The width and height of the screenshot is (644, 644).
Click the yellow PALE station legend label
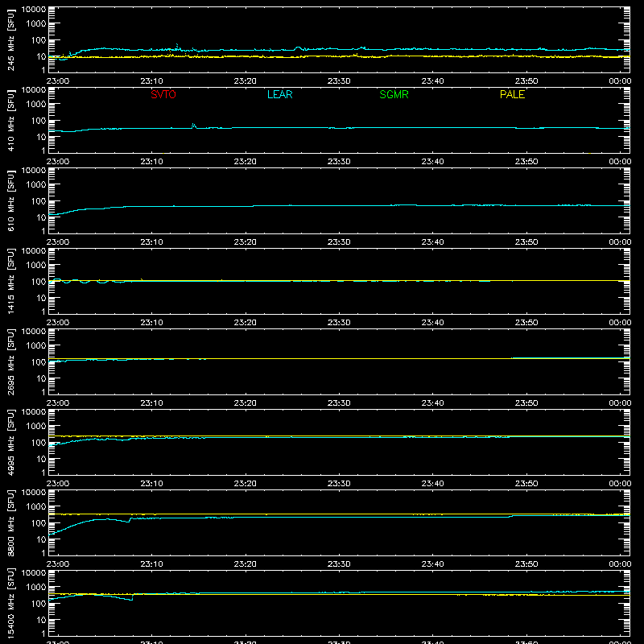point(512,94)
